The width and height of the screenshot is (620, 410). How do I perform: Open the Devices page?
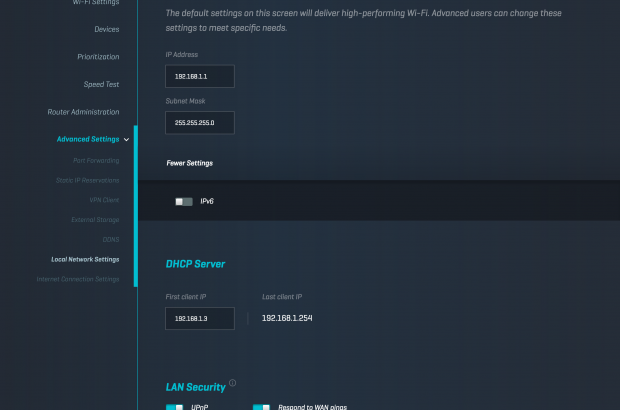click(x=106, y=30)
